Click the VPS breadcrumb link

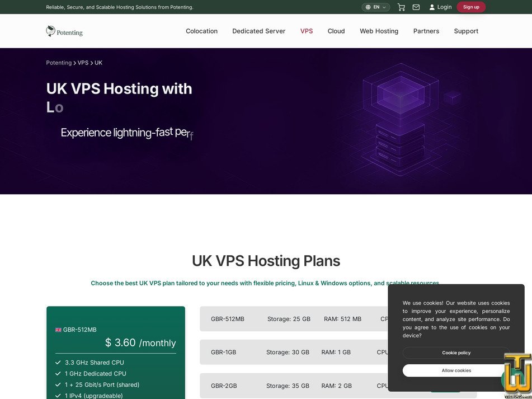(83, 63)
